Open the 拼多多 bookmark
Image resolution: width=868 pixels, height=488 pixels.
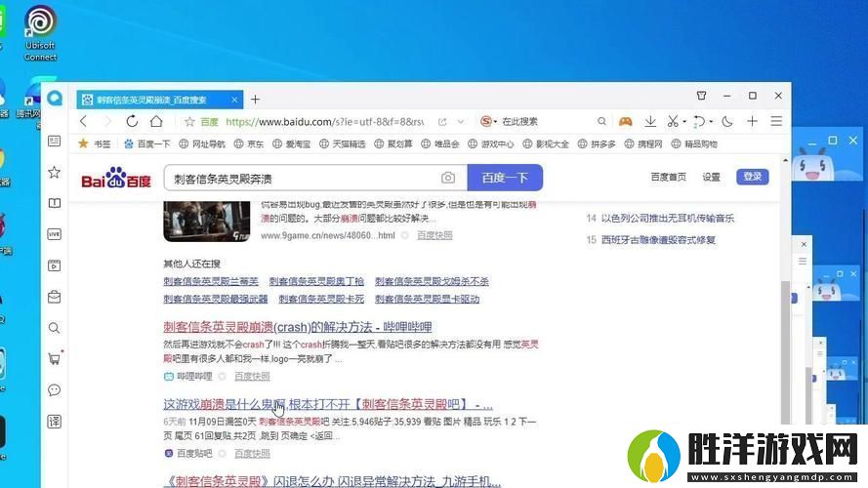597,143
